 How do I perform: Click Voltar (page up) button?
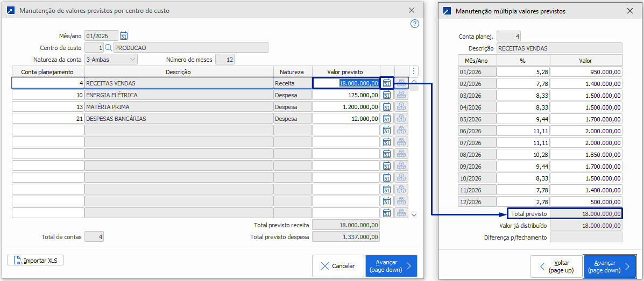point(556,266)
